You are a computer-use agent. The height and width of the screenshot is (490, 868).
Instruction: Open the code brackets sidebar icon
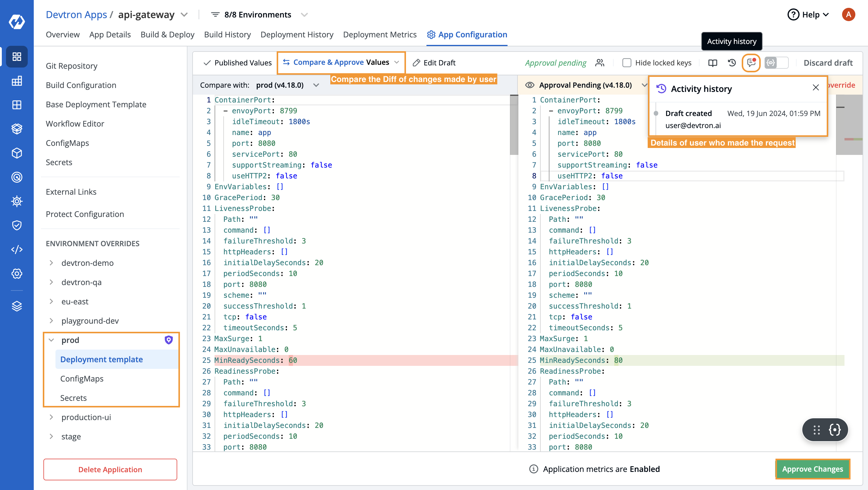point(17,250)
